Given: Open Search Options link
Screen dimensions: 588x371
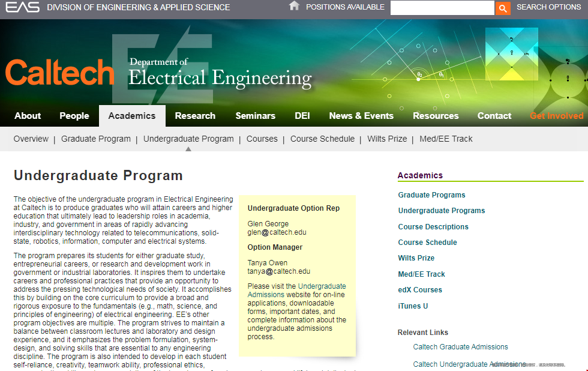Looking at the screenshot, I should (x=548, y=7).
